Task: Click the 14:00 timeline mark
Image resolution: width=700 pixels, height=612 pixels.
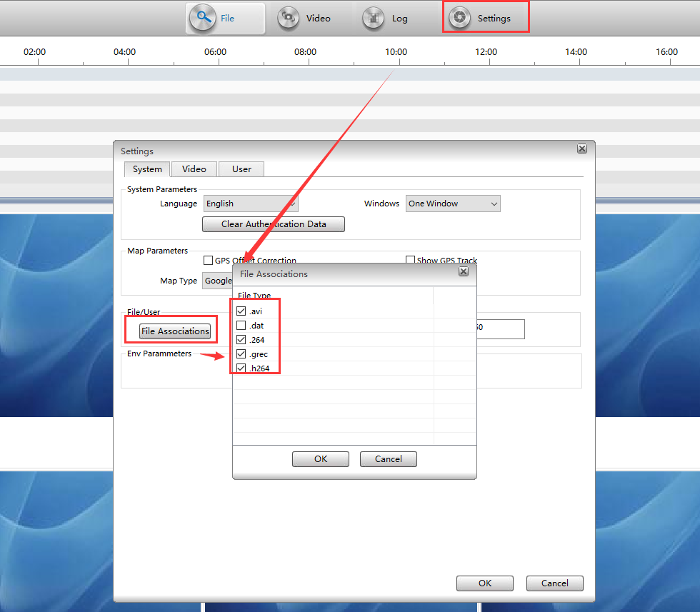Action: (x=576, y=52)
